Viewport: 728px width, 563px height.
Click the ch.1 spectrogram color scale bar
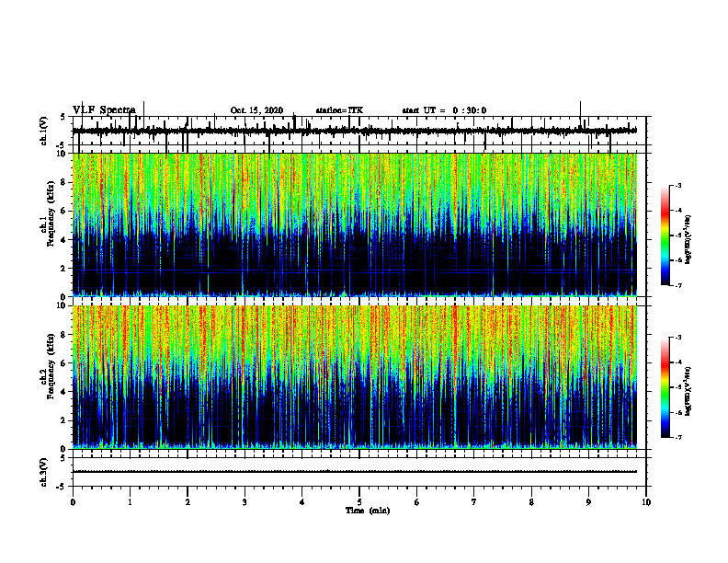665,236
